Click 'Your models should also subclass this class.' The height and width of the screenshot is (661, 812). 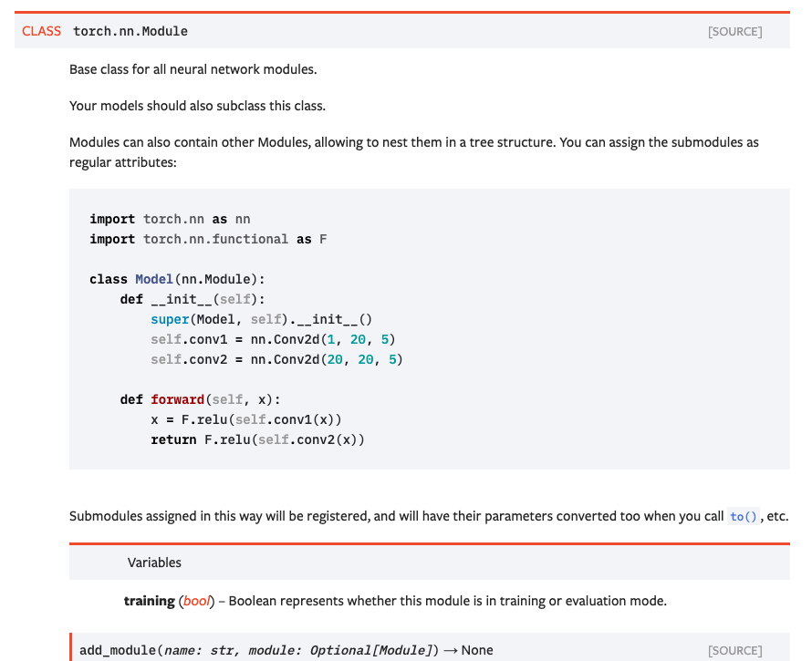(x=197, y=106)
